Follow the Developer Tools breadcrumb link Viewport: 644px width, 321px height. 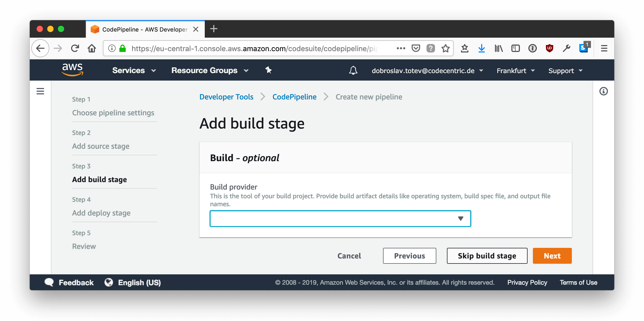[226, 97]
